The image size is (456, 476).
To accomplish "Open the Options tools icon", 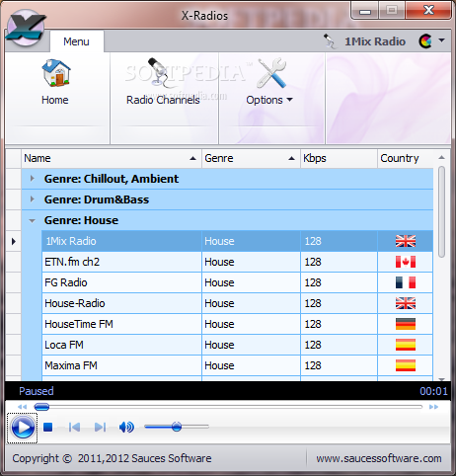I will tap(271, 73).
